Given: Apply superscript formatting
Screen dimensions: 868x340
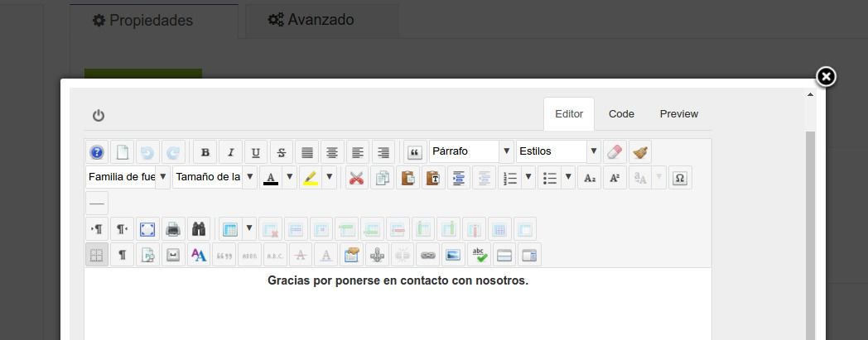Looking at the screenshot, I should [615, 178].
